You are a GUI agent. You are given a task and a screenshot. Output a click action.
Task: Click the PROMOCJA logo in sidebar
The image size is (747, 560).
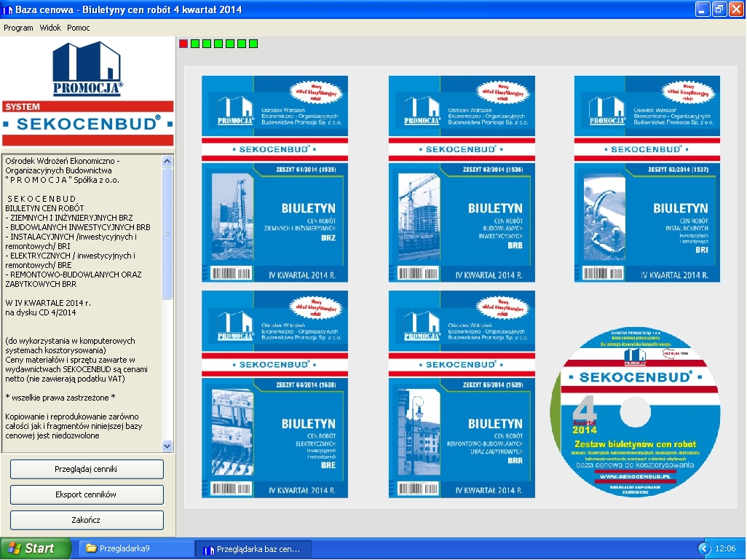(87, 68)
